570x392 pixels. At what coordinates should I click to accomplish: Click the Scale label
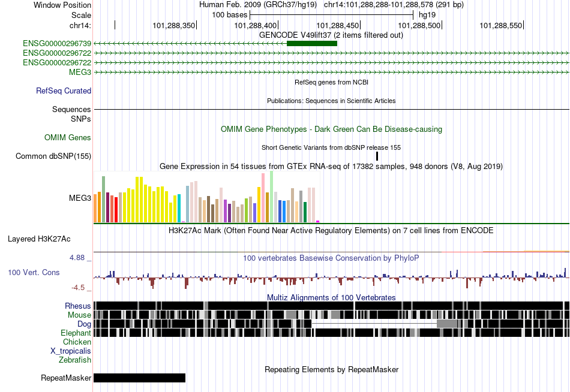point(82,15)
